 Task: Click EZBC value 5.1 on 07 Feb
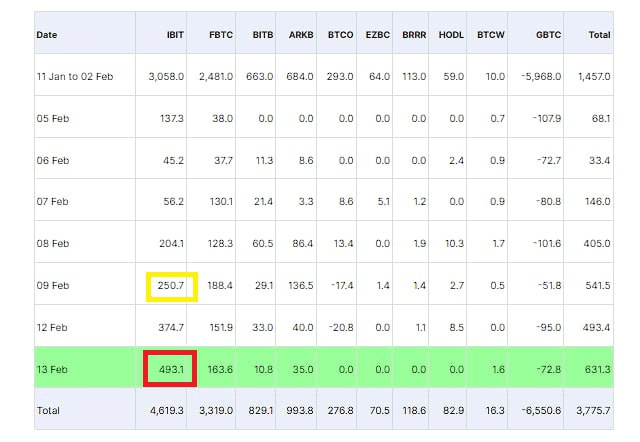(384, 201)
